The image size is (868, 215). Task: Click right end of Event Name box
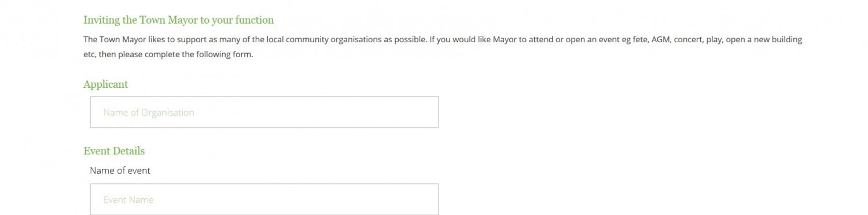427,199
